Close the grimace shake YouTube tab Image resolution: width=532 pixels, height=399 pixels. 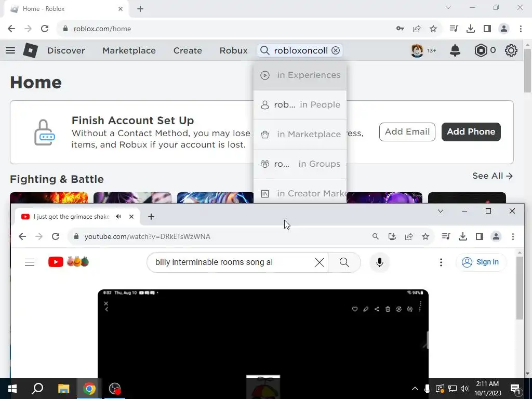[131, 217]
